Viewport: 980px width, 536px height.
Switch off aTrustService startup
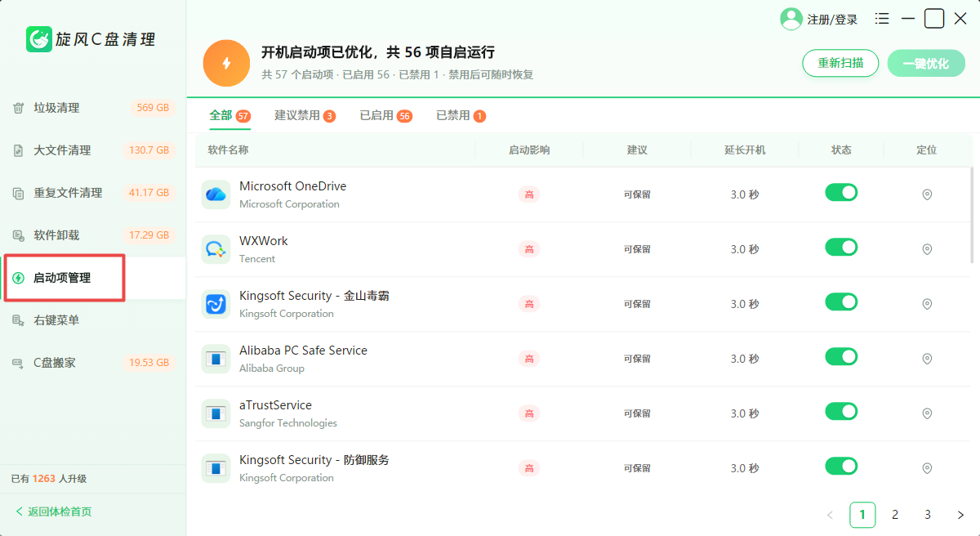[841, 412]
